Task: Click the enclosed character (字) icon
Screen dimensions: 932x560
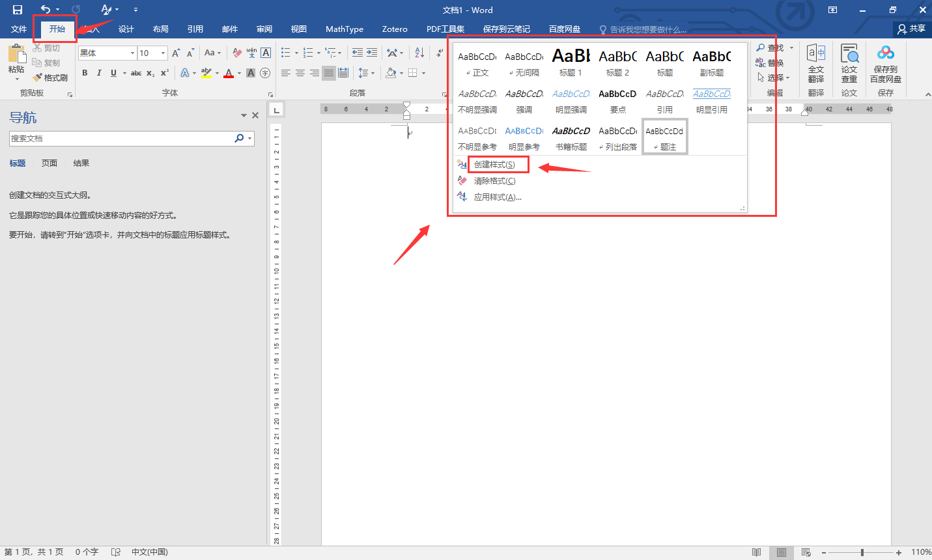Action: pyautogui.click(x=265, y=73)
